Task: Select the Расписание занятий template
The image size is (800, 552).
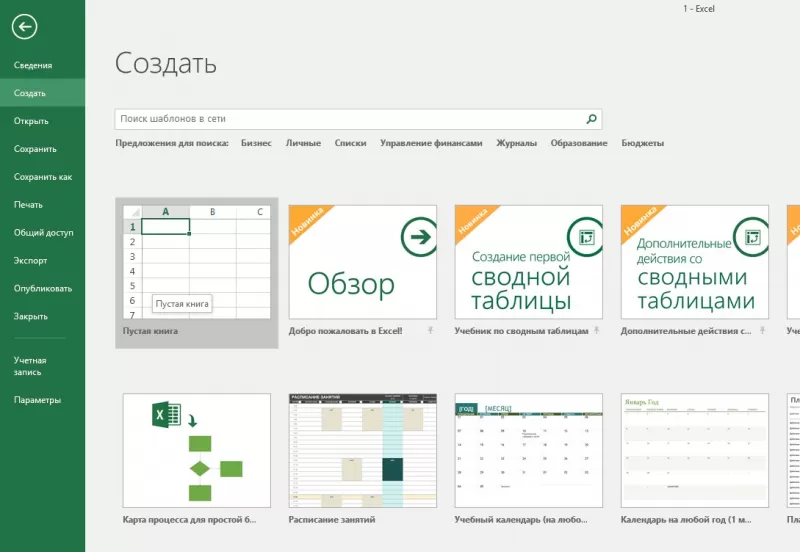Action: (x=362, y=450)
